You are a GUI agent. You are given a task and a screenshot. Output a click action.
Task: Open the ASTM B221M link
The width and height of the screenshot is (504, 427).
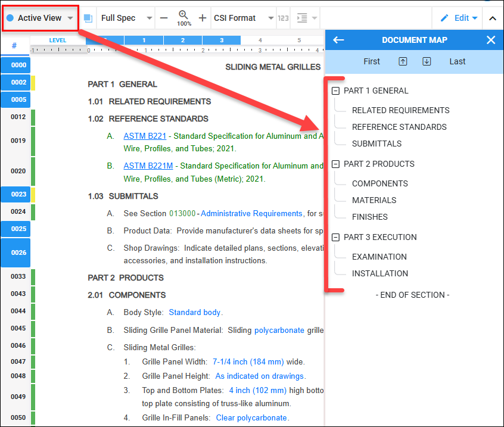(x=148, y=166)
